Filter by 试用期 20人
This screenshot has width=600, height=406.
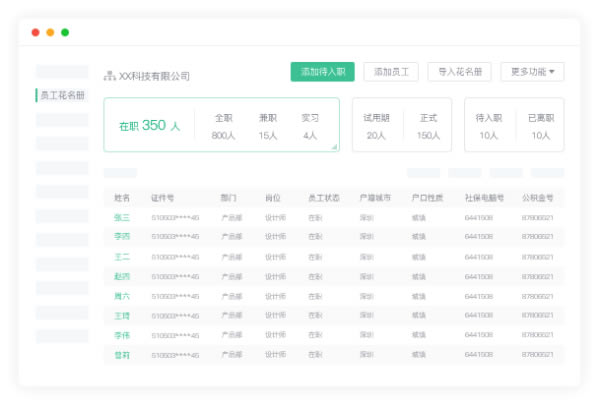click(376, 127)
